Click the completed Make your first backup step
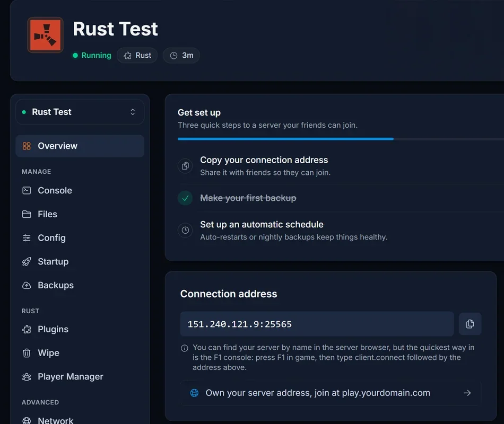Screen dimensions: 504x424 pyautogui.click(x=341, y=198)
